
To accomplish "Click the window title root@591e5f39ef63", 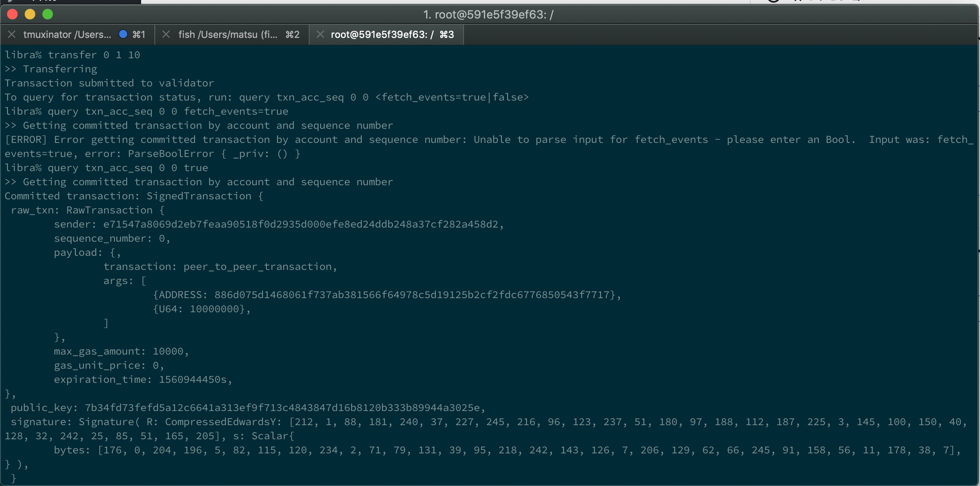I will [488, 15].
